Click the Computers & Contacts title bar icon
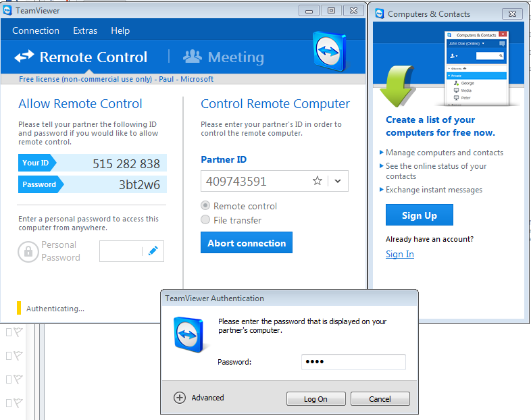Image resolution: width=531 pixels, height=420 pixels. click(380, 14)
